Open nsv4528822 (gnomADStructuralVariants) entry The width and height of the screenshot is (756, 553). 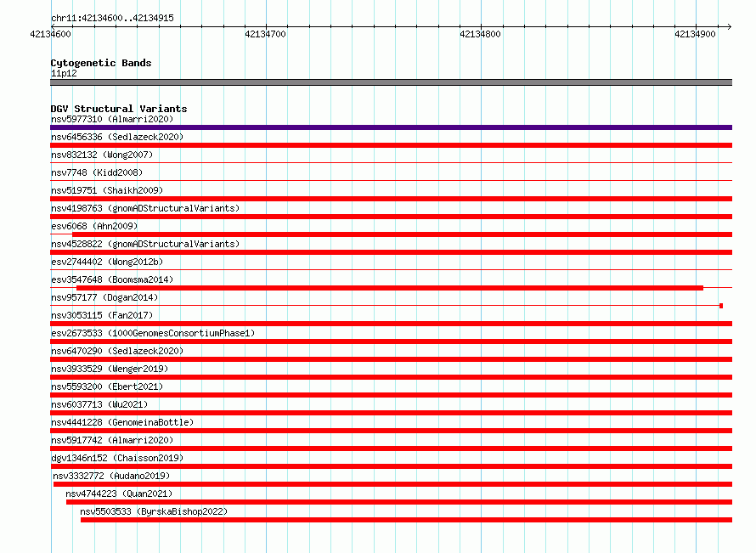tap(145, 244)
